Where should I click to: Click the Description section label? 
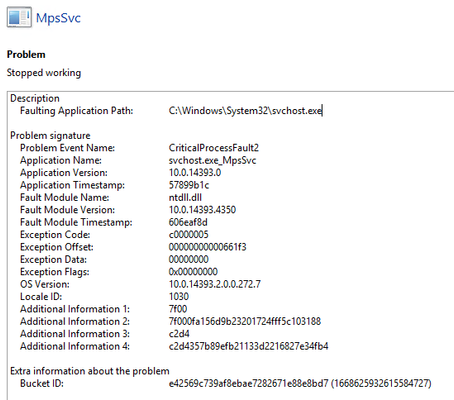35,98
